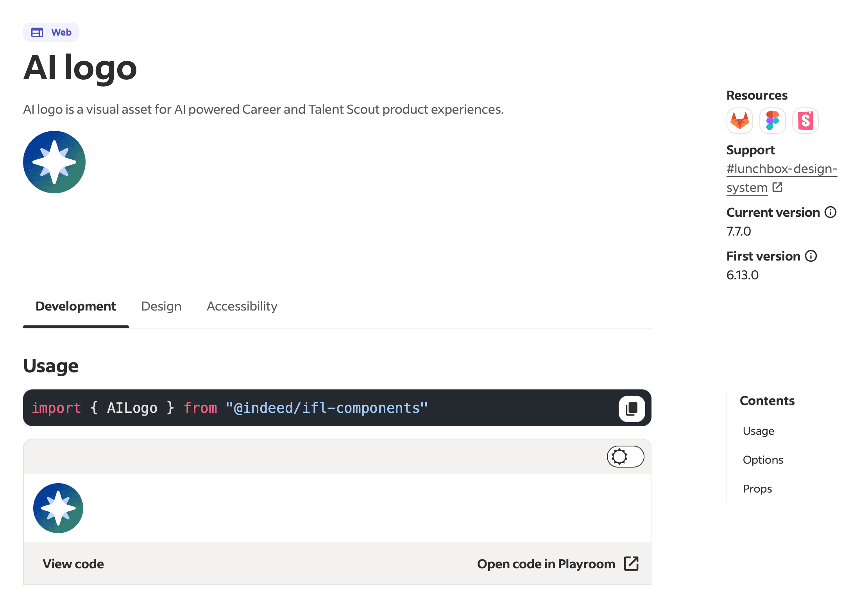
Task: Open the #lunchbox-design-system support link
Action: point(781,169)
